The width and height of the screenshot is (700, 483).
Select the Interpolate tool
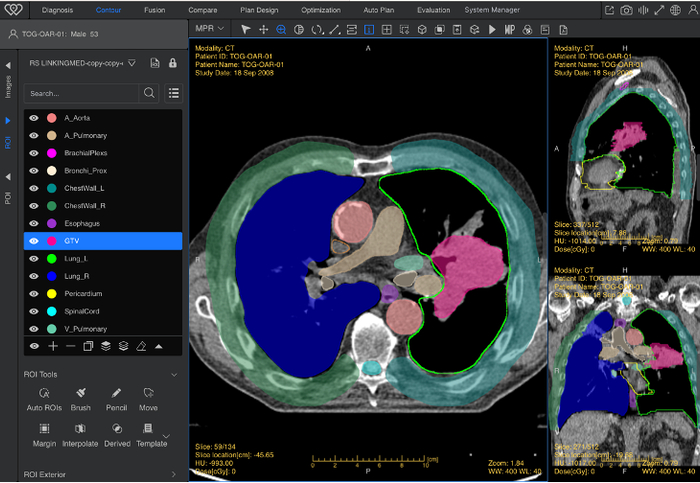pos(80,431)
